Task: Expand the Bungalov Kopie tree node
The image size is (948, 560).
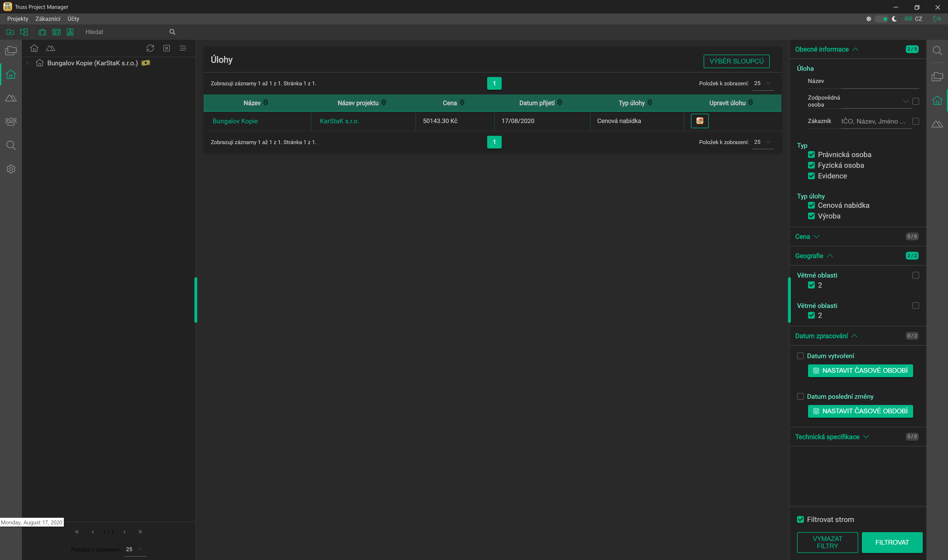Action: coord(27,63)
